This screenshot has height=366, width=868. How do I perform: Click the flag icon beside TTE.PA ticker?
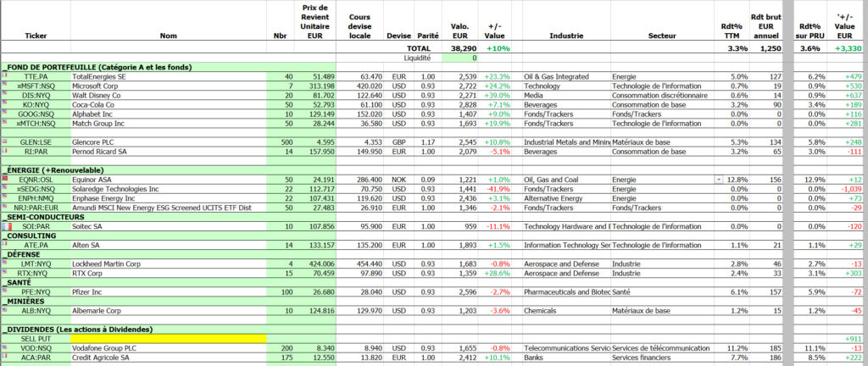[x=4, y=75]
